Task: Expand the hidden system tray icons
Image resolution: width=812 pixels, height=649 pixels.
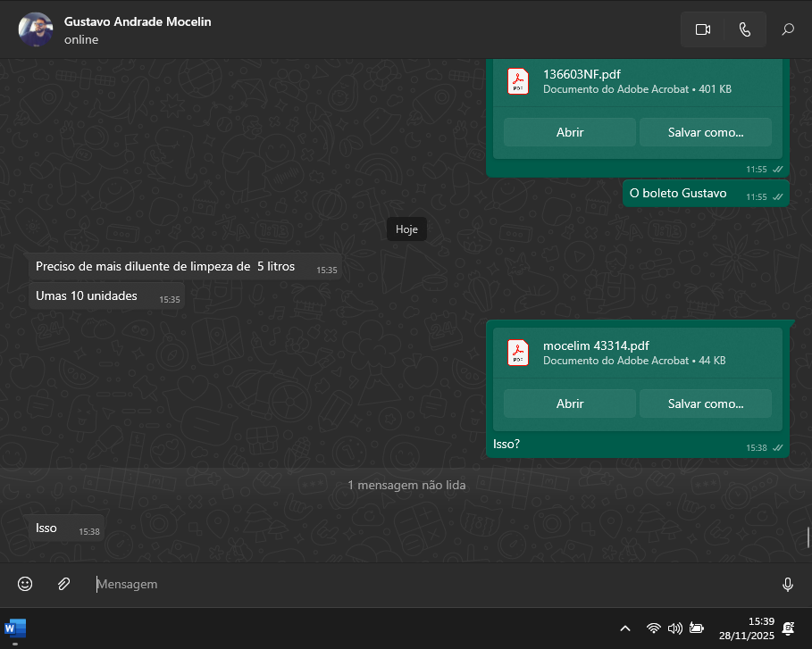Action: (625, 628)
